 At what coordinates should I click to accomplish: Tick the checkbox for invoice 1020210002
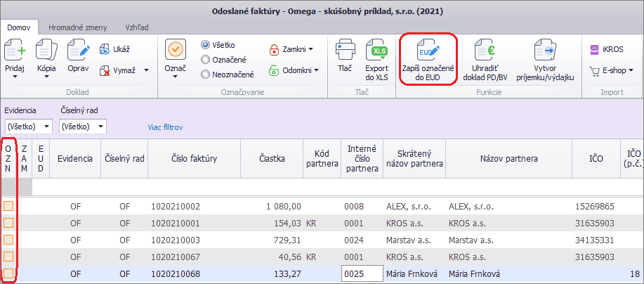(x=9, y=206)
